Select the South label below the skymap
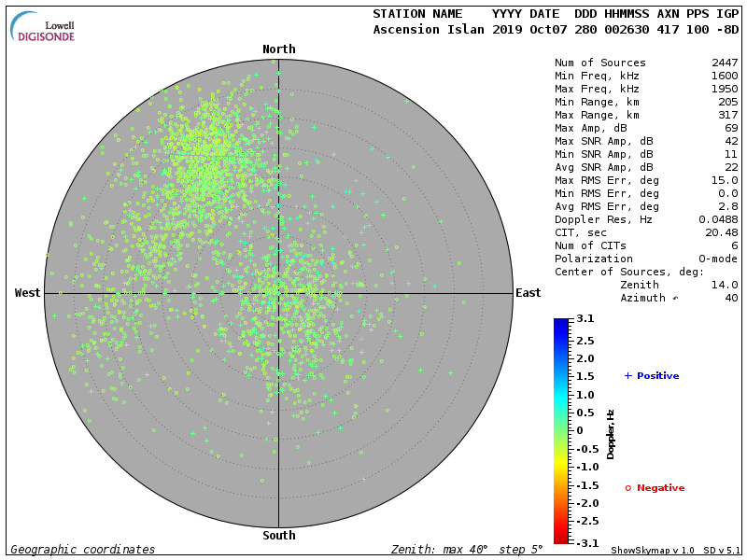Screen dimensions: 747x560 click(278, 536)
